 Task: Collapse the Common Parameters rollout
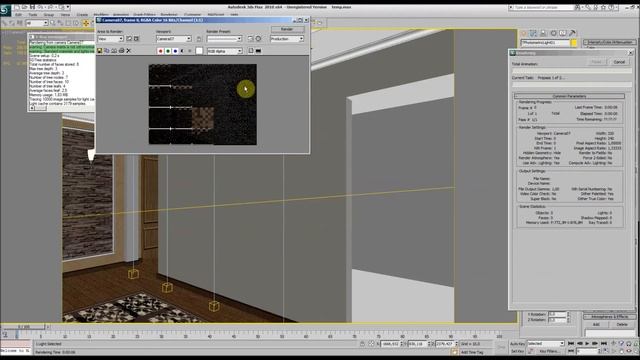click(569, 96)
